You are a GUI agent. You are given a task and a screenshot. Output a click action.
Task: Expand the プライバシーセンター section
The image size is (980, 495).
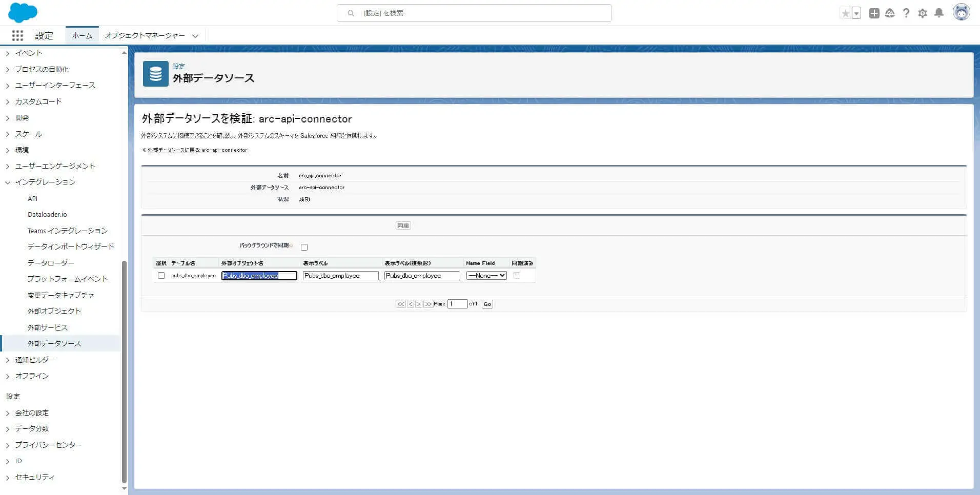click(8, 445)
